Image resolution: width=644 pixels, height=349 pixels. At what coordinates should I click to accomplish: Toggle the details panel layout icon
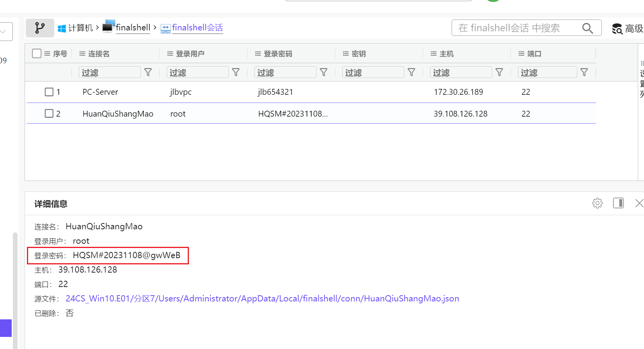click(618, 203)
